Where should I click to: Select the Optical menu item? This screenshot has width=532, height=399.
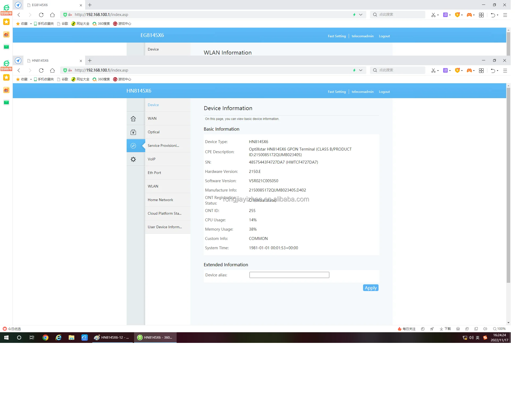point(153,132)
